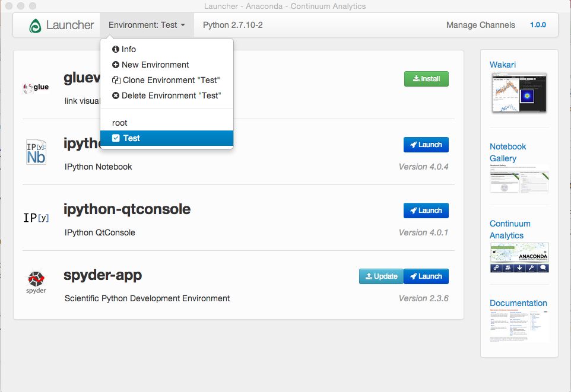The height and width of the screenshot is (392, 571).
Task: Click Scientific Python Development Environment description
Action: click(x=147, y=298)
